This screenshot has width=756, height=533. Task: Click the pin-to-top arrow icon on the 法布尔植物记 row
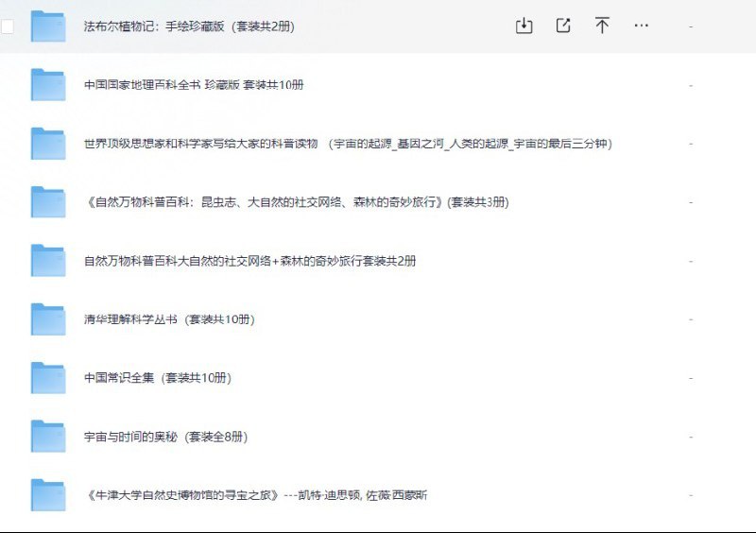click(602, 26)
